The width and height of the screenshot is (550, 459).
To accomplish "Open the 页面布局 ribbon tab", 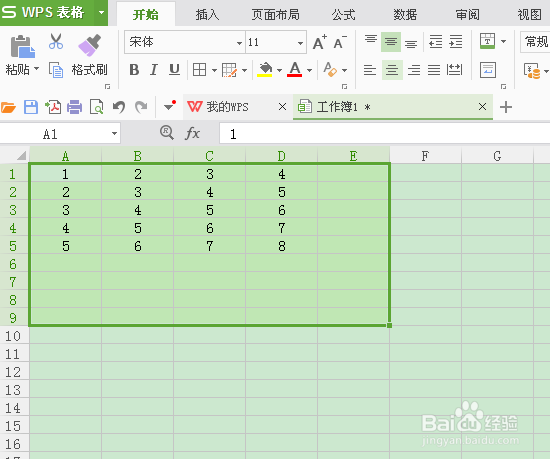I will click(x=275, y=15).
